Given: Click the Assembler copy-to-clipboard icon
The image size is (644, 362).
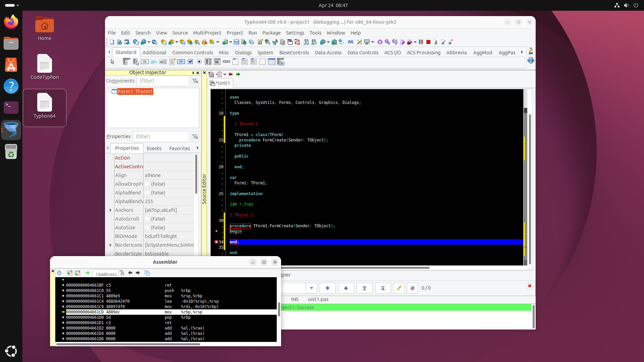Looking at the screenshot, I should point(147,273).
